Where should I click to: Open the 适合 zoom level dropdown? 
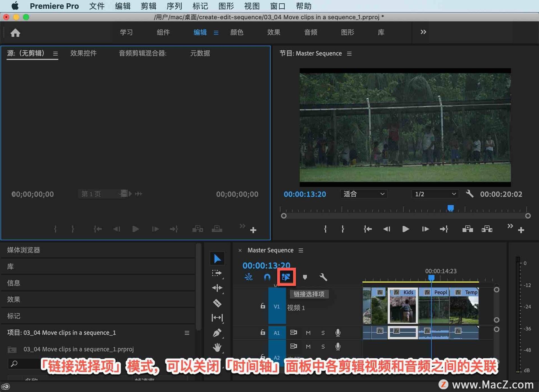364,194
